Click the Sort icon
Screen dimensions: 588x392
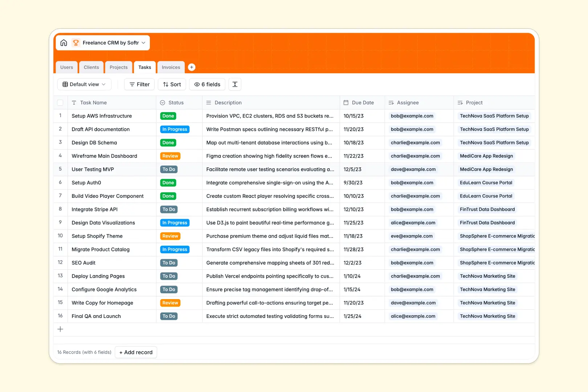[166, 84]
